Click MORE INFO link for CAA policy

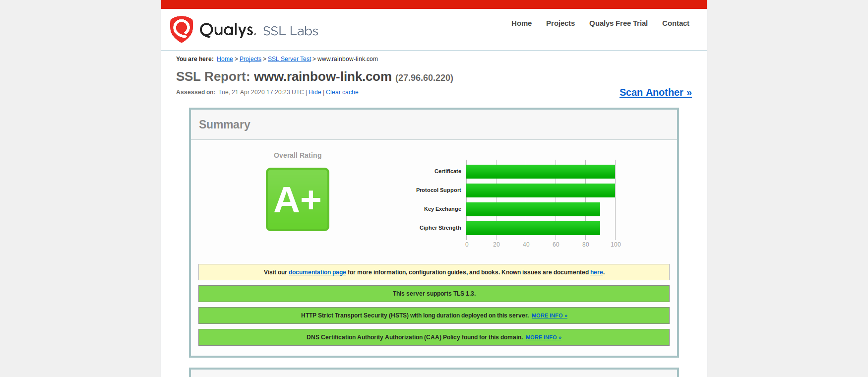(x=544, y=337)
